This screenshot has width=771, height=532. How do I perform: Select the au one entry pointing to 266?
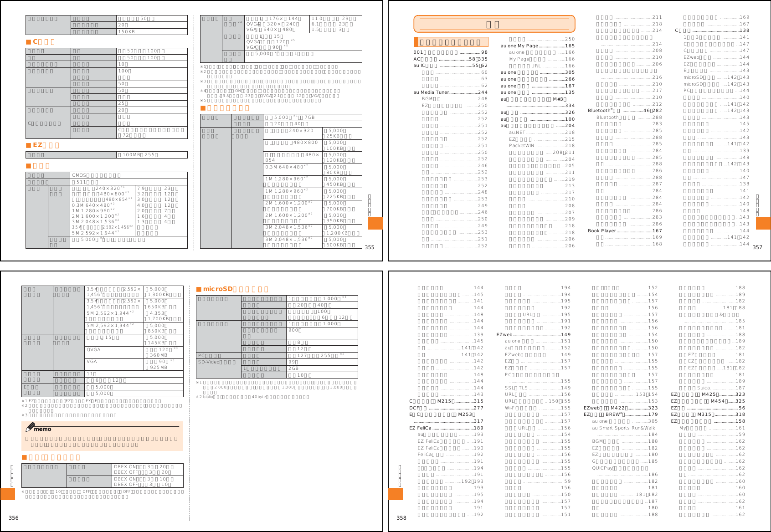pos(538,79)
